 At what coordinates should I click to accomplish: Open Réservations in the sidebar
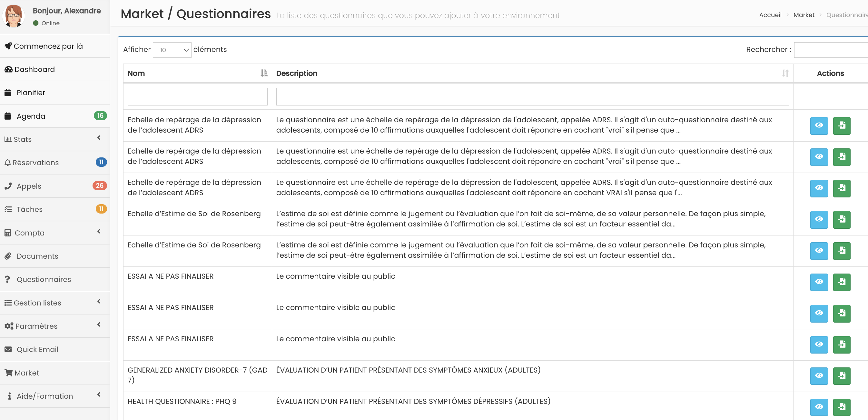point(55,163)
